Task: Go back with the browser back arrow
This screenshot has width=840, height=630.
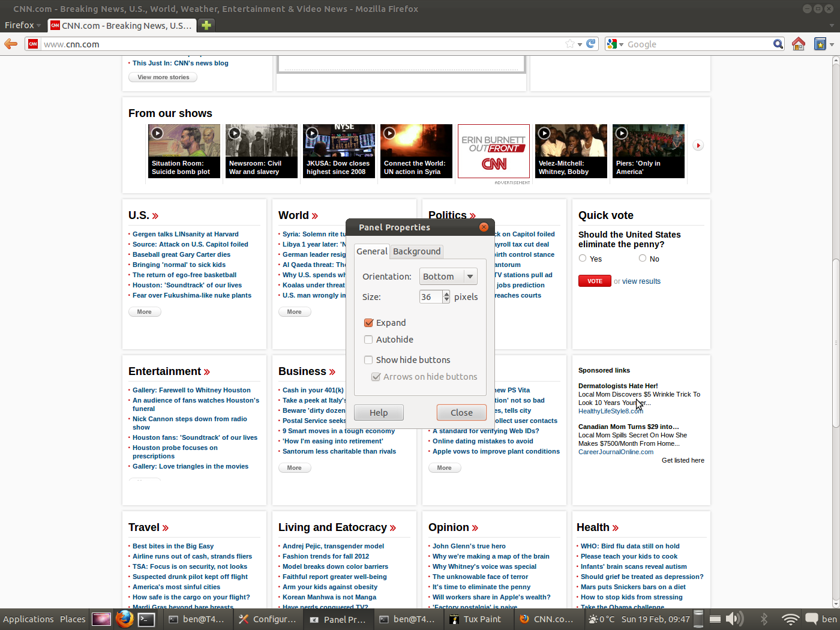Action: tap(11, 44)
